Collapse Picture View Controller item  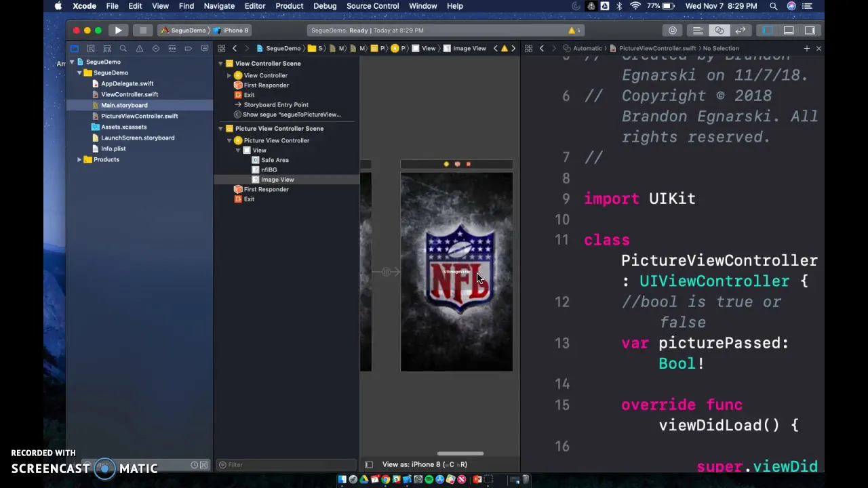tap(229, 140)
